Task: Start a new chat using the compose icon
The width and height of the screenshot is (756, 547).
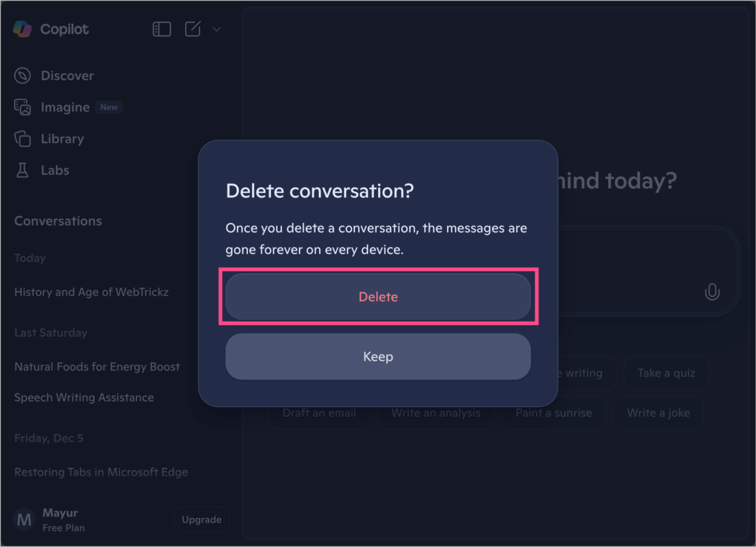Action: 192,29
